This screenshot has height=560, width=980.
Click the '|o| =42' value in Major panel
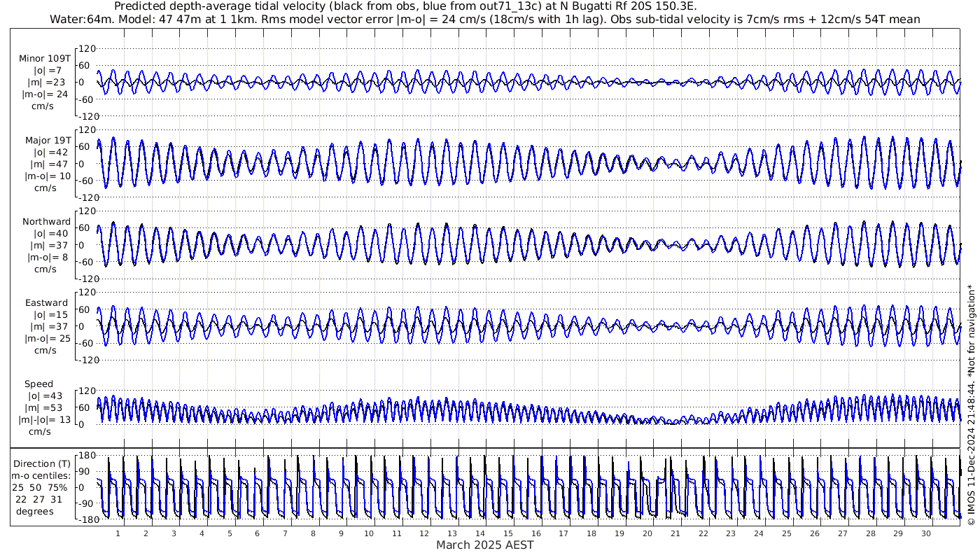pos(51,153)
